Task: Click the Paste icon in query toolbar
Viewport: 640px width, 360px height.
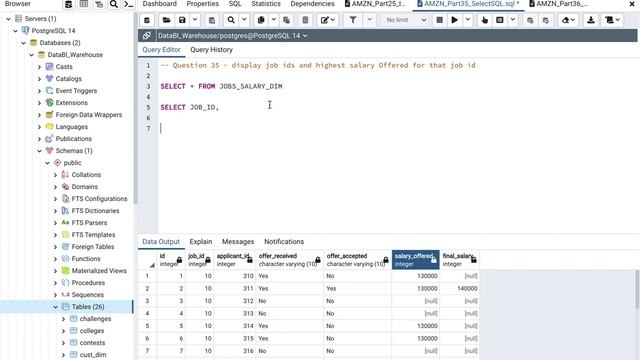Action: coord(287,20)
